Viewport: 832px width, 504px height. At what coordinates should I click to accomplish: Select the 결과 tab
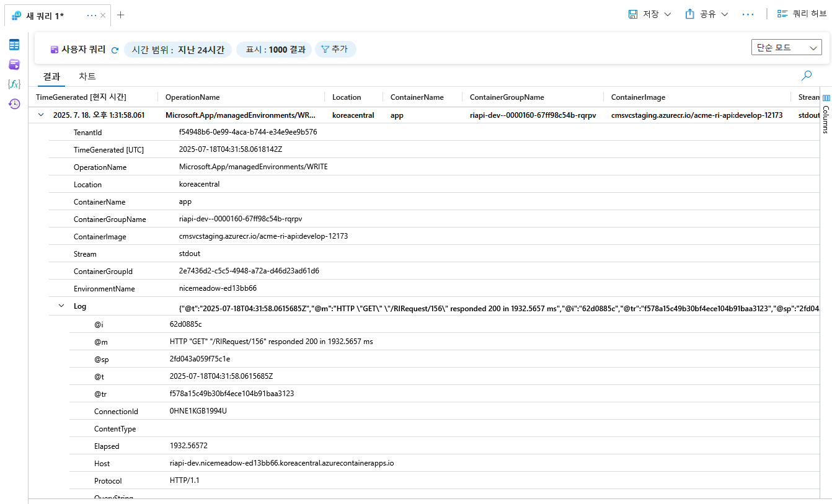(51, 77)
